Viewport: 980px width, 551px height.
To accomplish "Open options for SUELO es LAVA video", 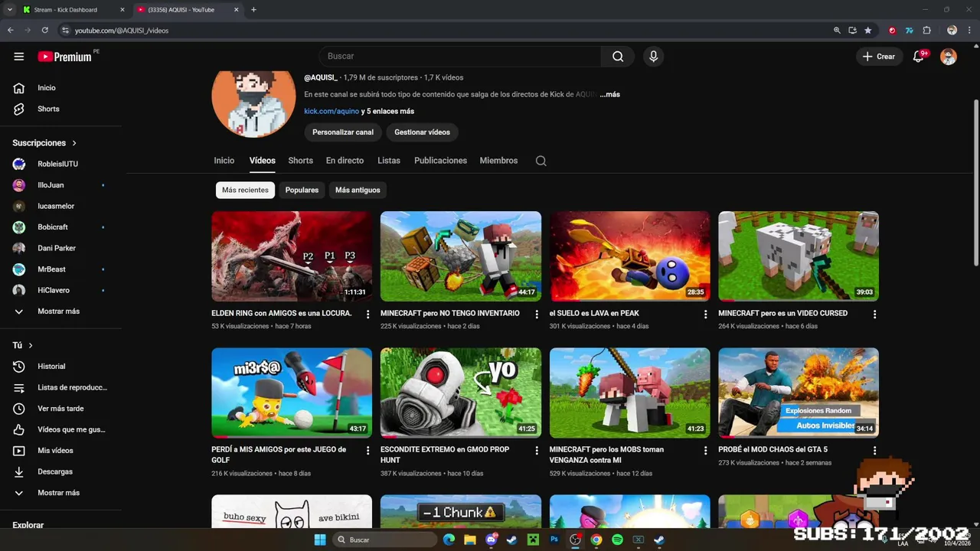I will click(706, 315).
